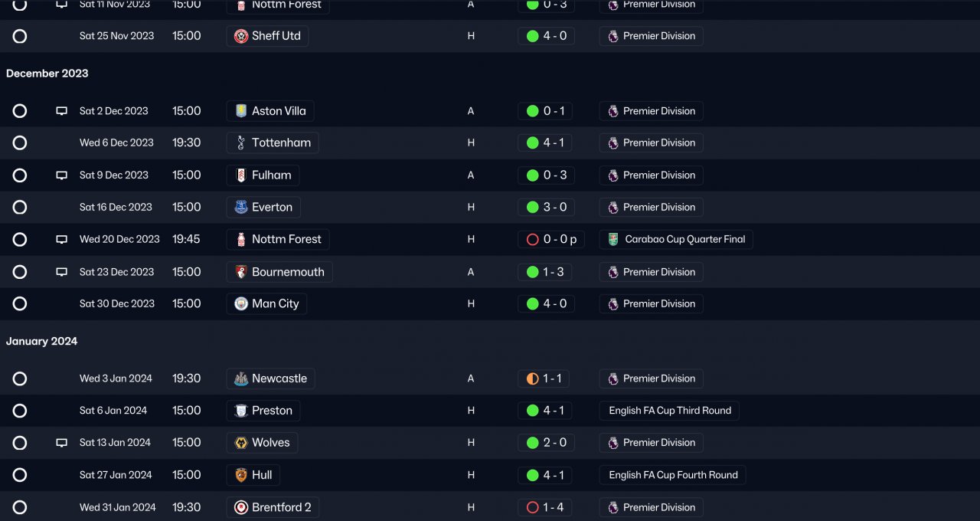980x521 pixels.
Task: Click the Aston Villa club badge icon
Action: click(241, 111)
